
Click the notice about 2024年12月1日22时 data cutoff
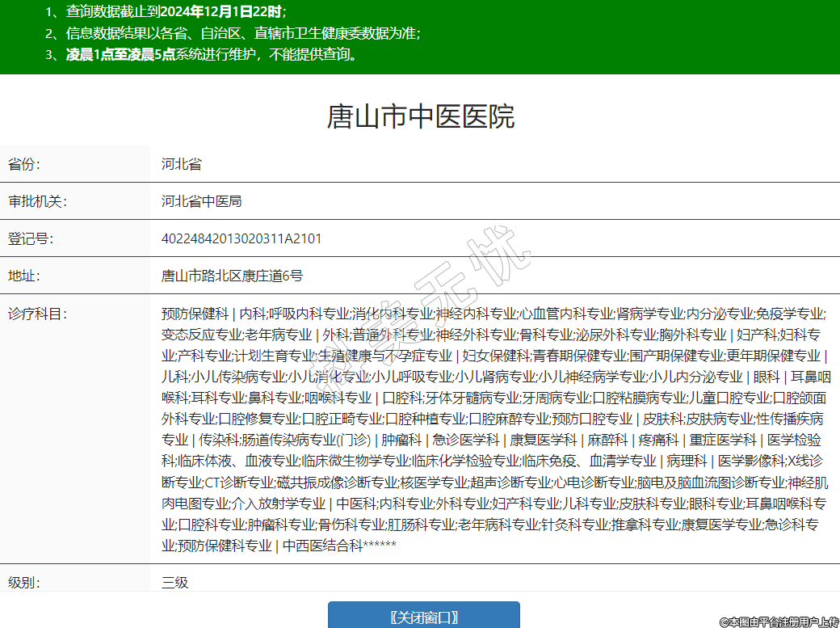point(166,11)
